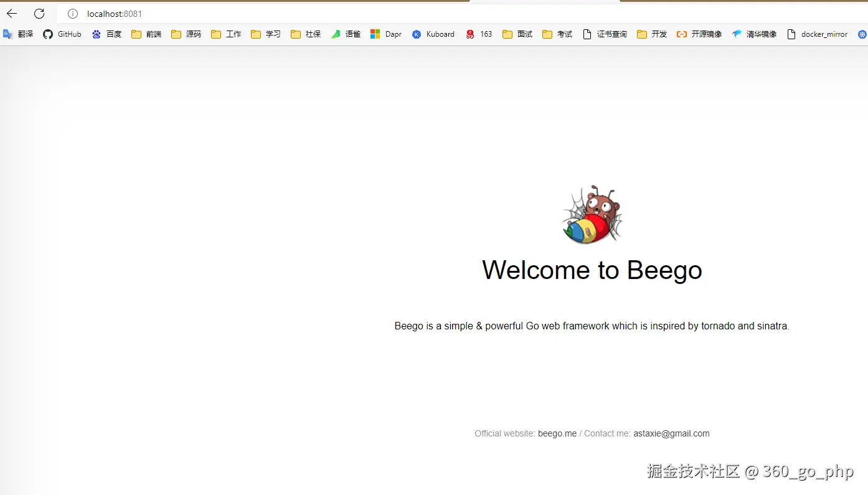Open the 证书查询 bookmark

605,34
